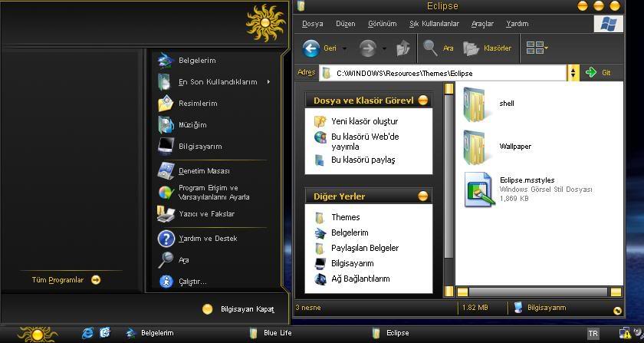Click the forward navigation button
This screenshot has height=343, width=644.
pos(368,48)
